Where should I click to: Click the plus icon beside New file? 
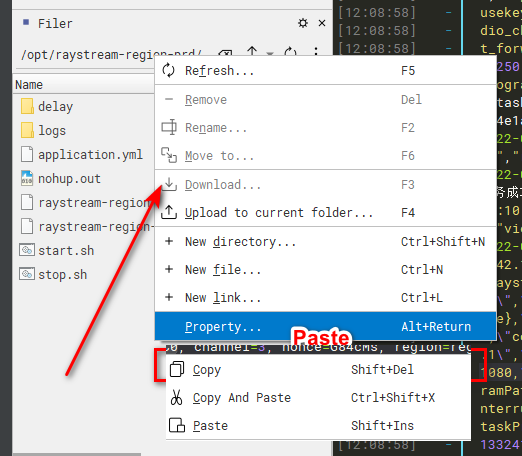point(169,269)
